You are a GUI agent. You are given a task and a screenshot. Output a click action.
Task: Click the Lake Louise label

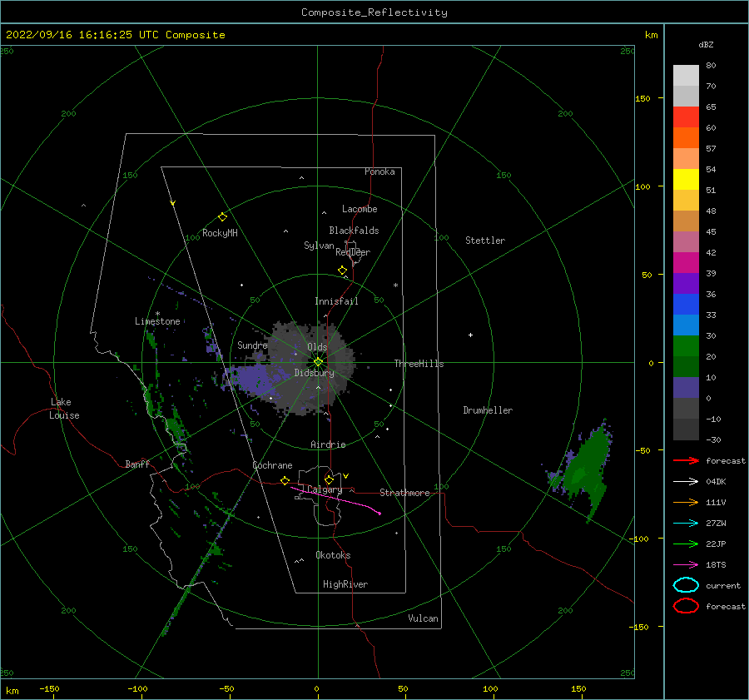point(64,409)
